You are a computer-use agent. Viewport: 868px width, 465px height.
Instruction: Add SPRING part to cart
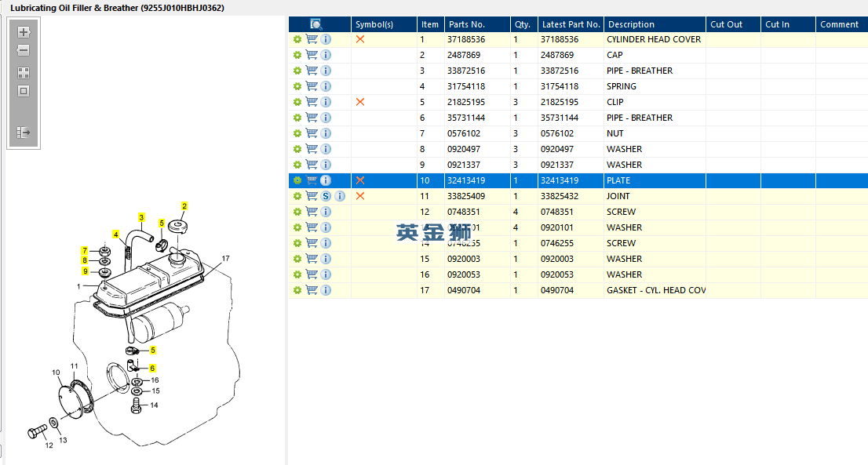click(x=312, y=86)
